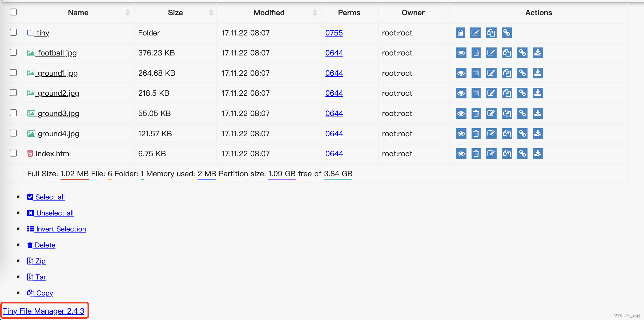644x320 pixels.
Task: Select ground3.jpg via its checkbox
Action: click(13, 113)
